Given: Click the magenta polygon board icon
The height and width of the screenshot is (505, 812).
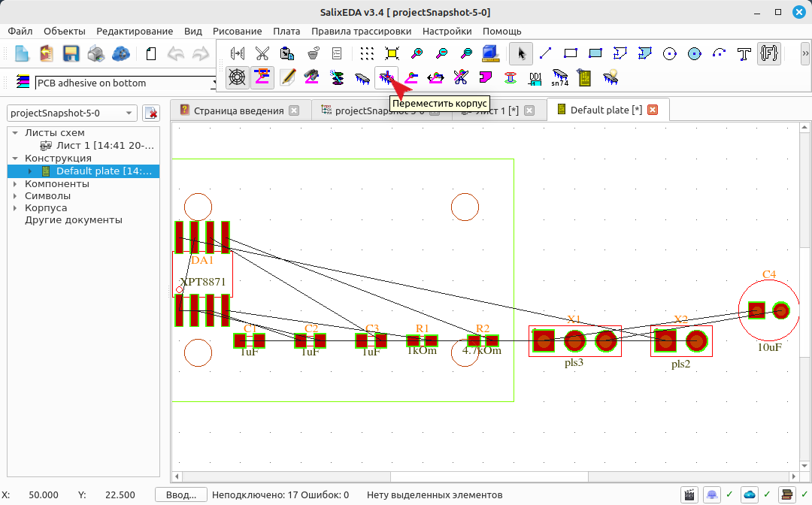Looking at the screenshot, I should [x=485, y=78].
